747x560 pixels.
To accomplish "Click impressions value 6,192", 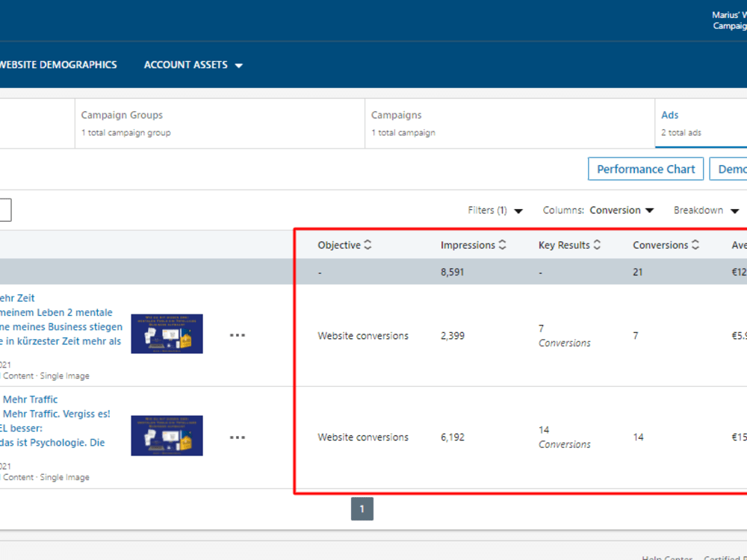I will [x=452, y=437].
